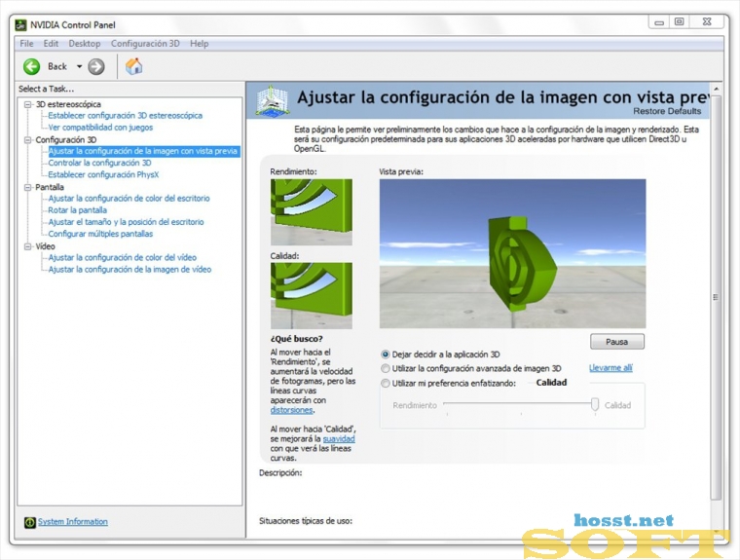
Task: Collapse the Vídeo tree node
Action: [28, 246]
